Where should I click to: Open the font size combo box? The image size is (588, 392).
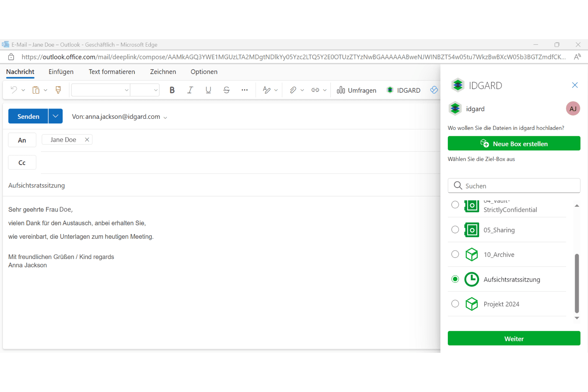point(145,90)
